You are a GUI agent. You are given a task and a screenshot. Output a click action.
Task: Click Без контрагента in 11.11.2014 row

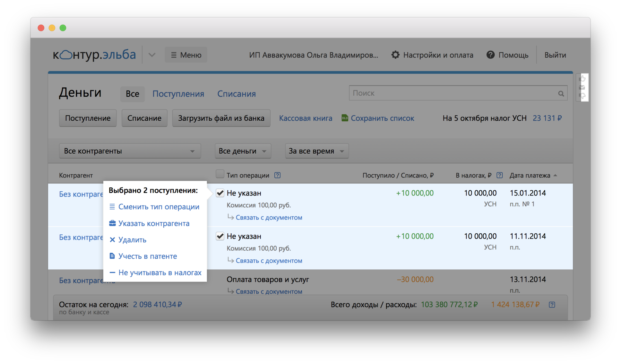(x=81, y=238)
